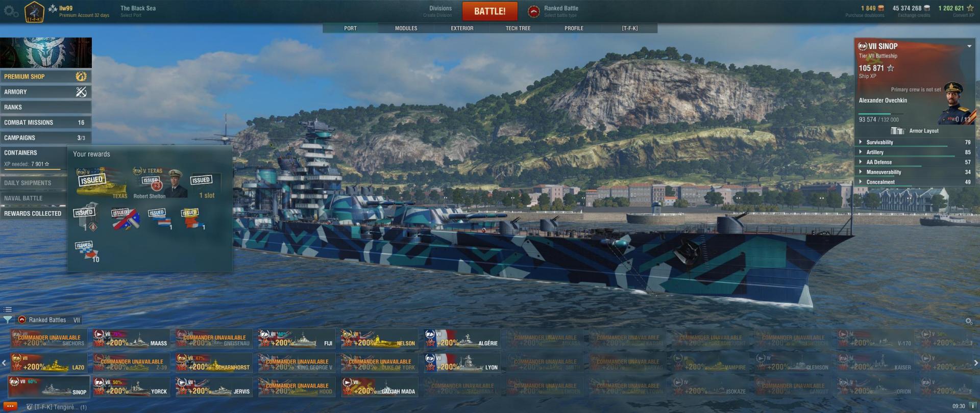Open the Tech Tree tab
The image size is (980, 413).
pyautogui.click(x=518, y=29)
